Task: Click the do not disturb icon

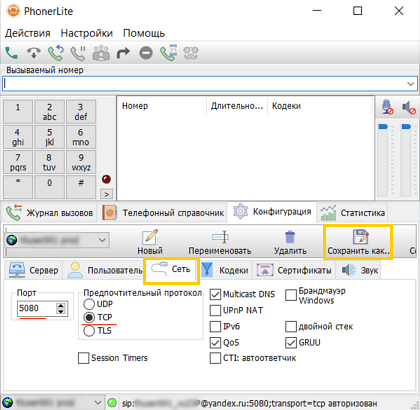Action: (x=146, y=53)
